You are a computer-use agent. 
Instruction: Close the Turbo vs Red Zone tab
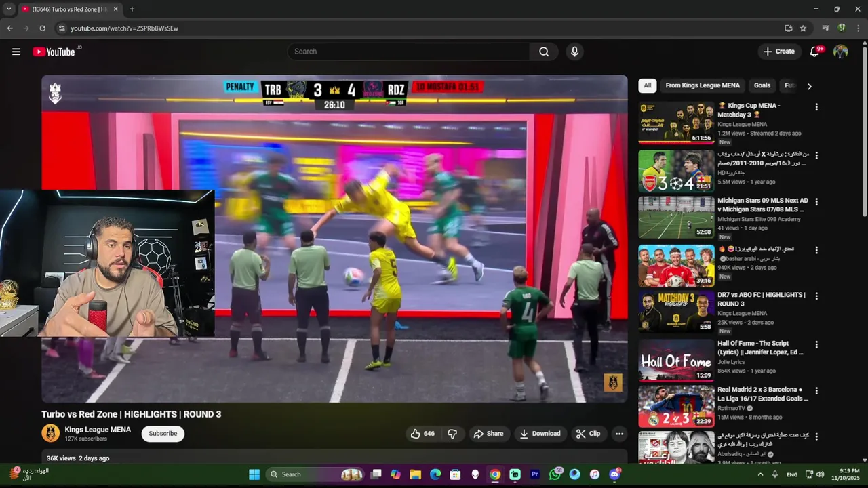coord(115,9)
